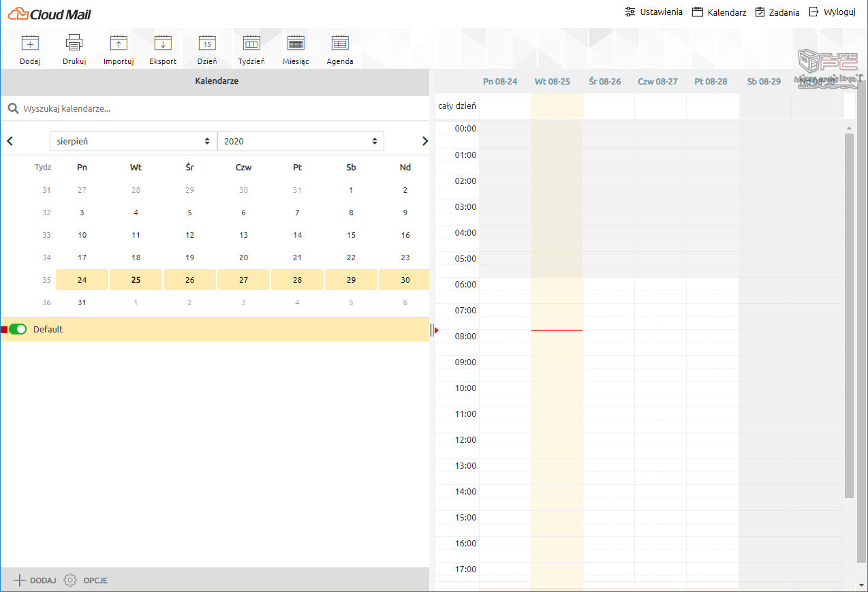Open Zadania tasks in top menu
This screenshot has height=592, width=868.
[777, 12]
